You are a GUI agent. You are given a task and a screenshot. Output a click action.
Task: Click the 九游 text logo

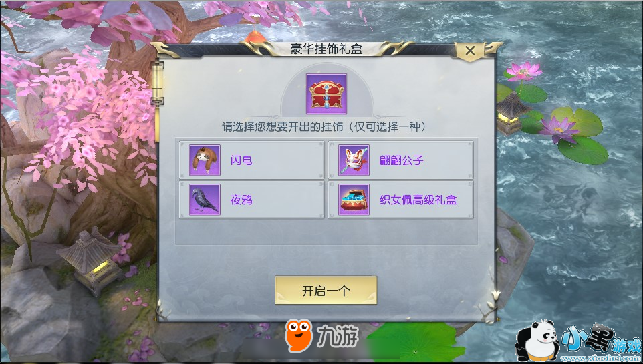point(338,336)
